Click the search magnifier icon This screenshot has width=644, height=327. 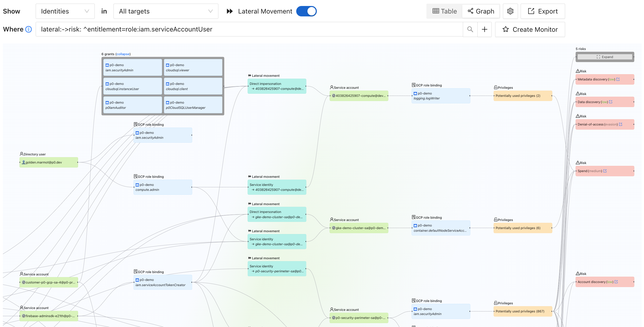pos(470,29)
